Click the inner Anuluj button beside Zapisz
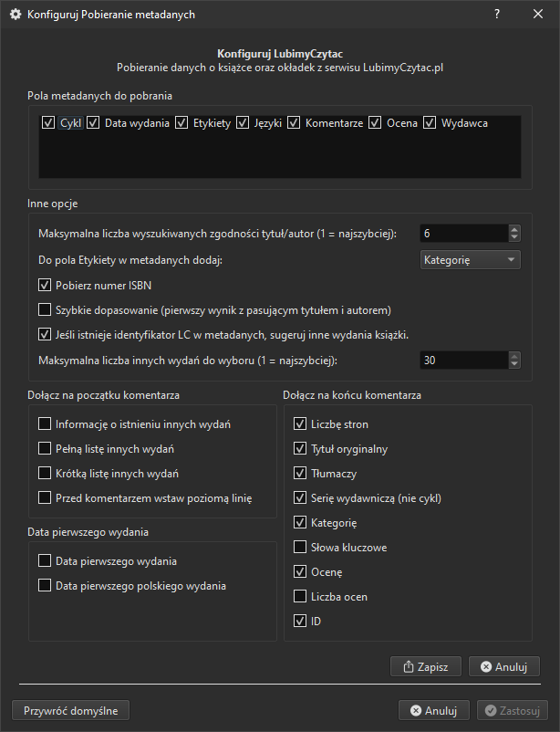560x732 pixels. tap(503, 666)
